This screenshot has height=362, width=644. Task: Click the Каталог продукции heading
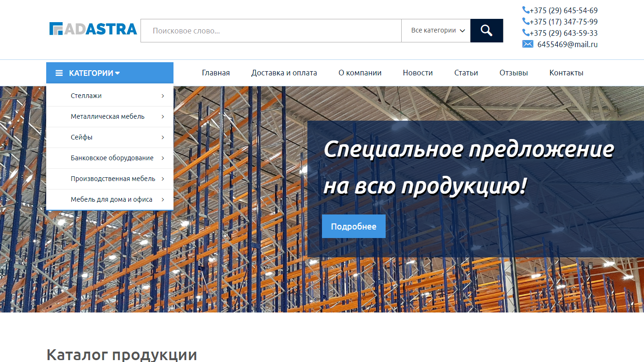(x=122, y=354)
